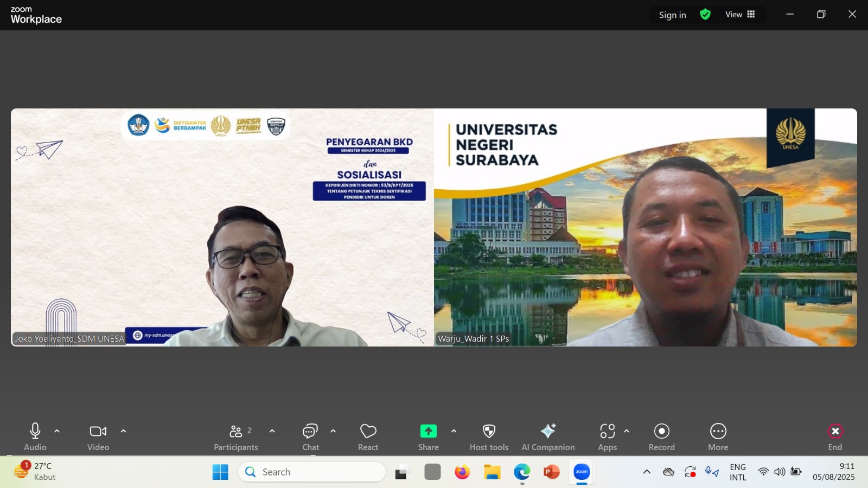Screen dimensions: 868x488
Task: End the meeting with End button
Action: click(835, 432)
